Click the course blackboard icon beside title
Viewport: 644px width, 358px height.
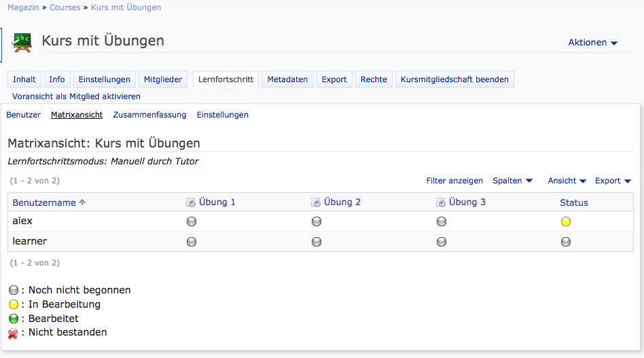(22, 41)
